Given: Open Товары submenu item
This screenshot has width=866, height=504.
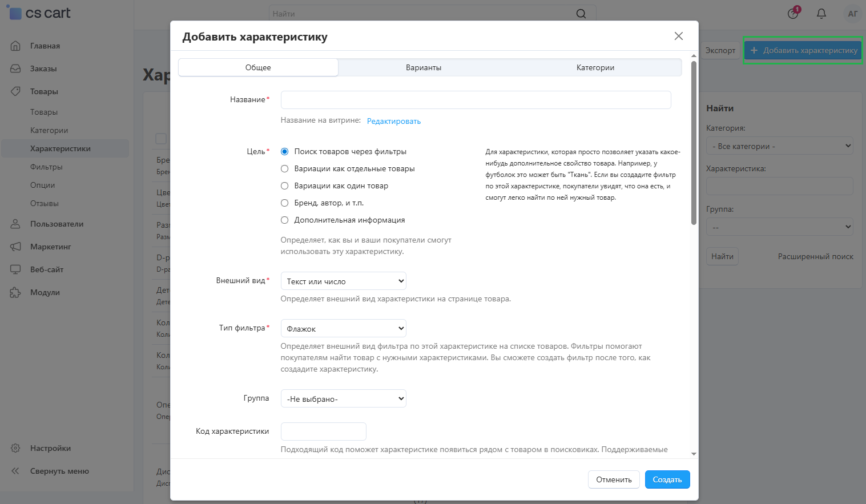Looking at the screenshot, I should pos(44,112).
